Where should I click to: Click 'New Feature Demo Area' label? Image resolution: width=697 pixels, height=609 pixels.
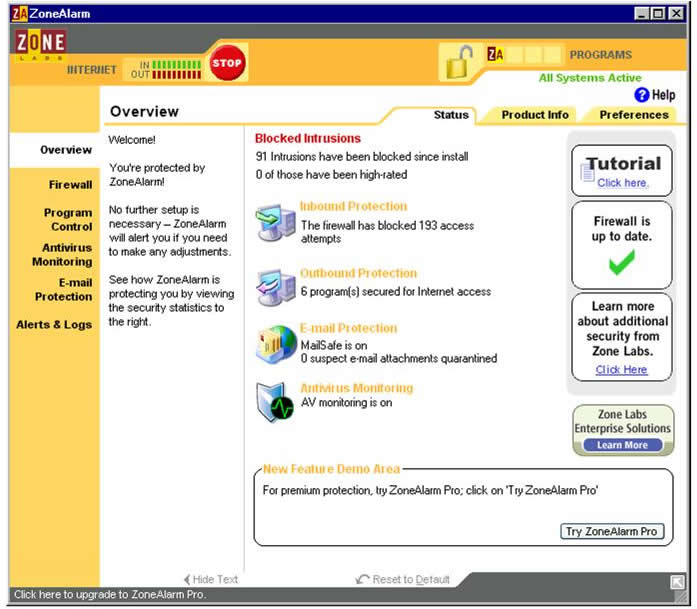point(331,469)
